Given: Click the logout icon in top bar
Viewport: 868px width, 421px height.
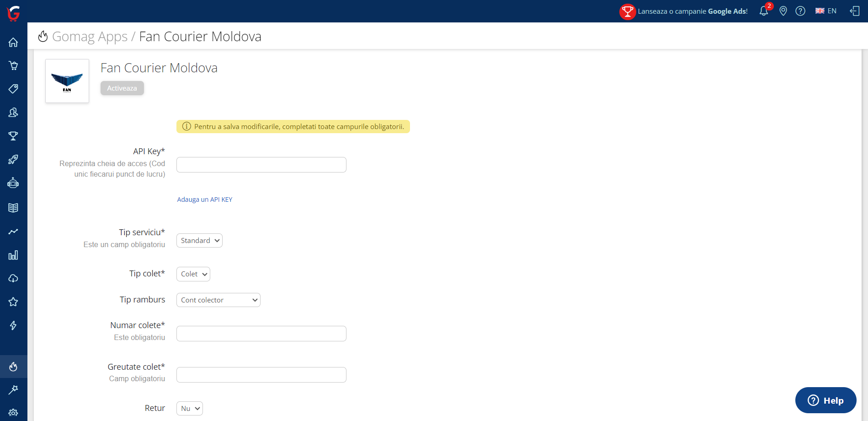Looking at the screenshot, I should [x=855, y=11].
